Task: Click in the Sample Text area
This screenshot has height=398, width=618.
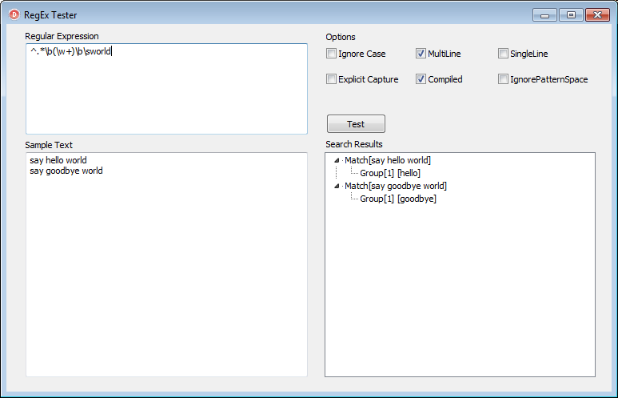Action: pyautogui.click(x=167, y=264)
